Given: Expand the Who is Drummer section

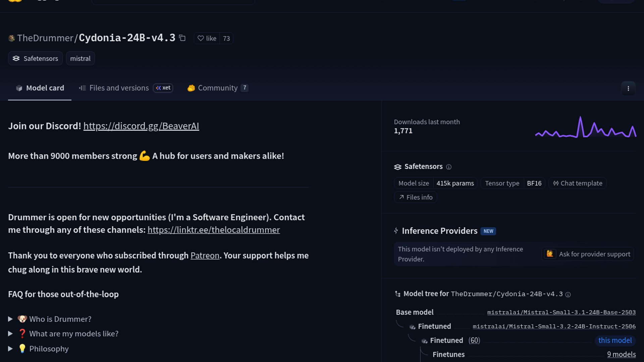Looking at the screenshot, I should [60, 319].
